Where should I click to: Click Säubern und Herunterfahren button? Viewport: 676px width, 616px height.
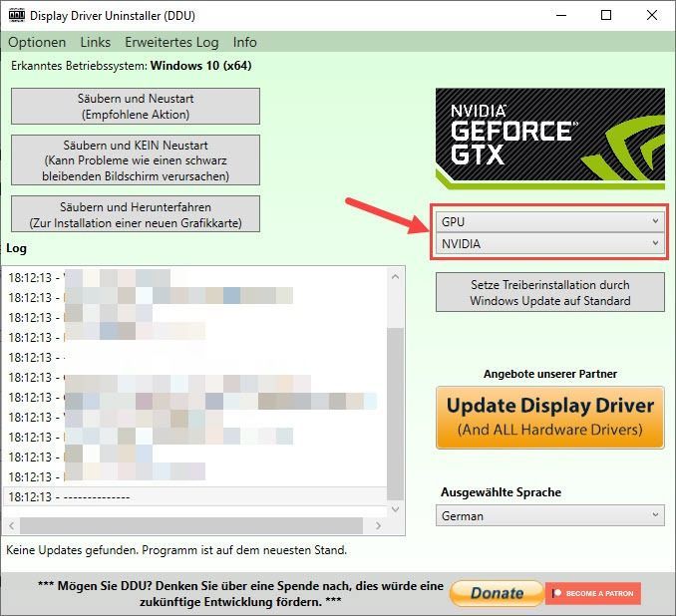click(136, 214)
